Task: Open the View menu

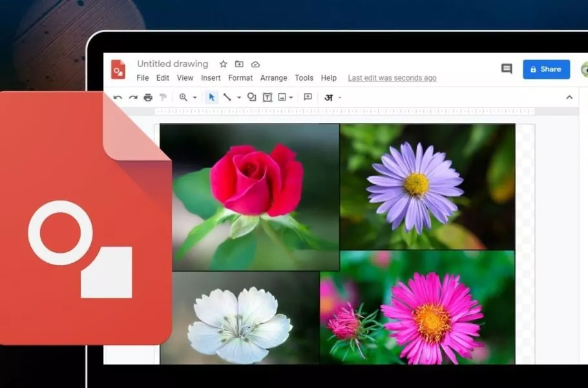Action: coord(185,78)
